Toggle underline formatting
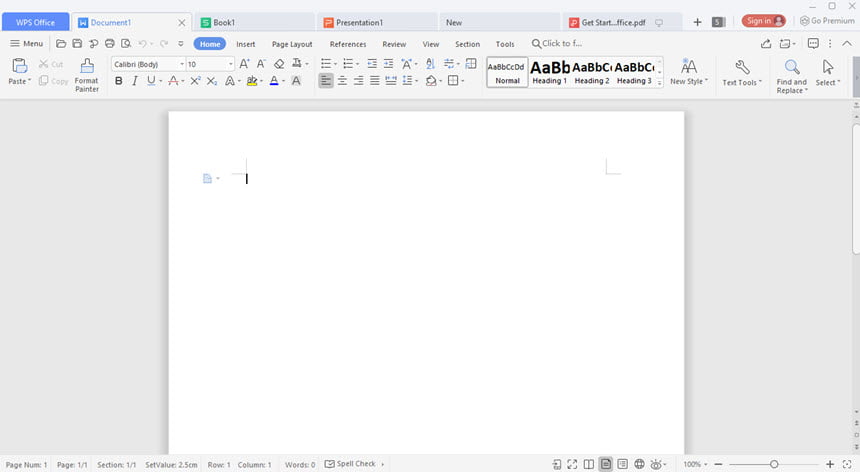 point(151,81)
